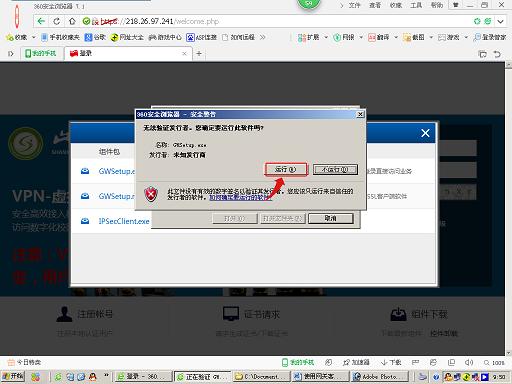Open the IPSecClient.exe download link
This screenshot has height=384, width=512.
tap(124, 221)
